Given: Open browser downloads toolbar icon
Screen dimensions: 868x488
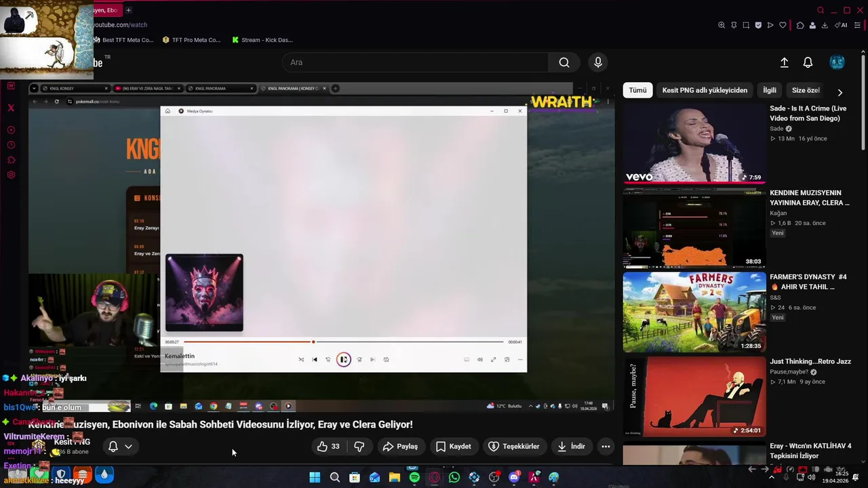Looking at the screenshot, I should (825, 25).
